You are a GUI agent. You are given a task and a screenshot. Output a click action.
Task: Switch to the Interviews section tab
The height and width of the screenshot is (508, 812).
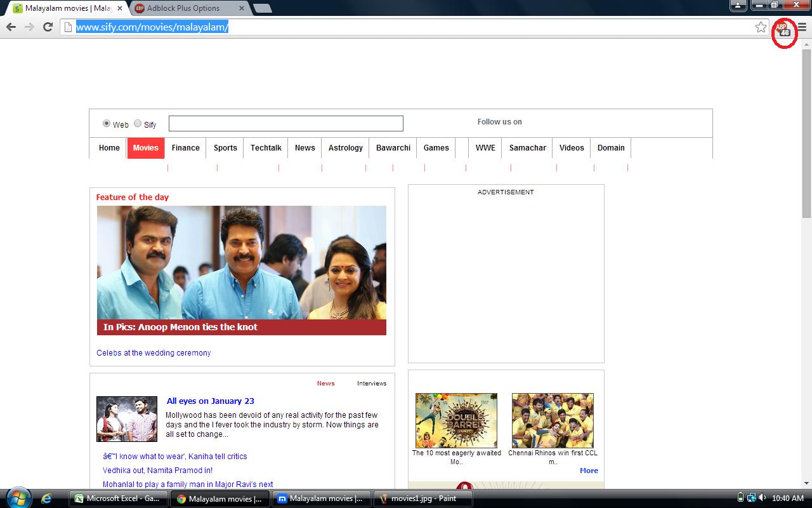(x=372, y=384)
